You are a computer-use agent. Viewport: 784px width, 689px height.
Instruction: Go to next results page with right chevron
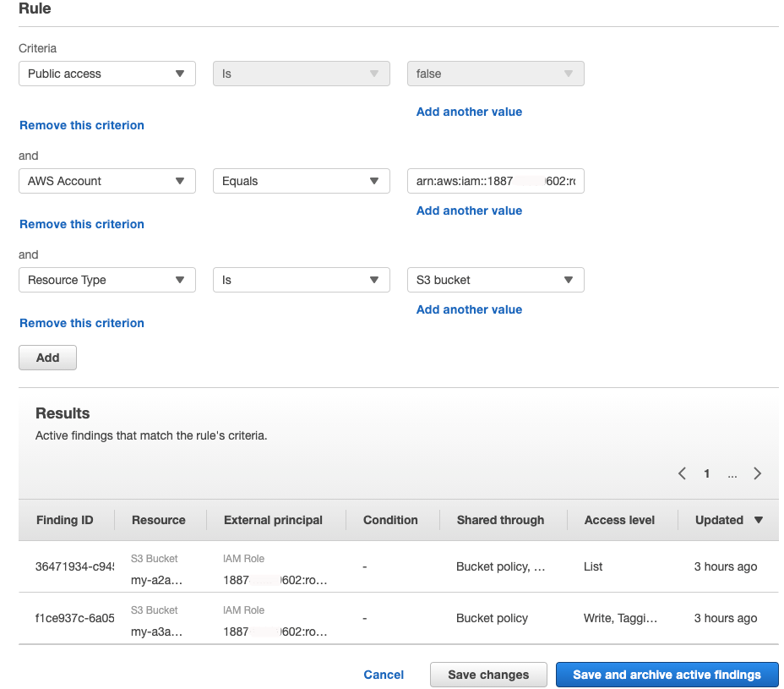[x=757, y=473]
